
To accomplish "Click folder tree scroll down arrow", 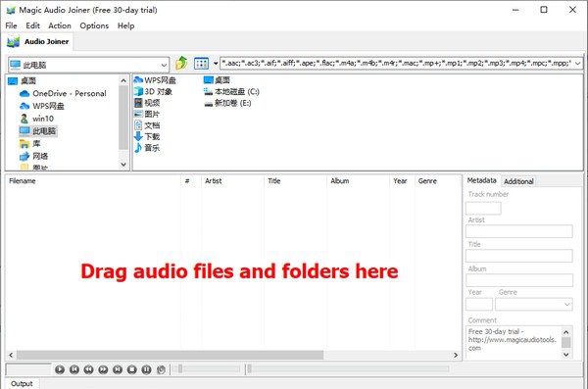I will click(123, 165).
